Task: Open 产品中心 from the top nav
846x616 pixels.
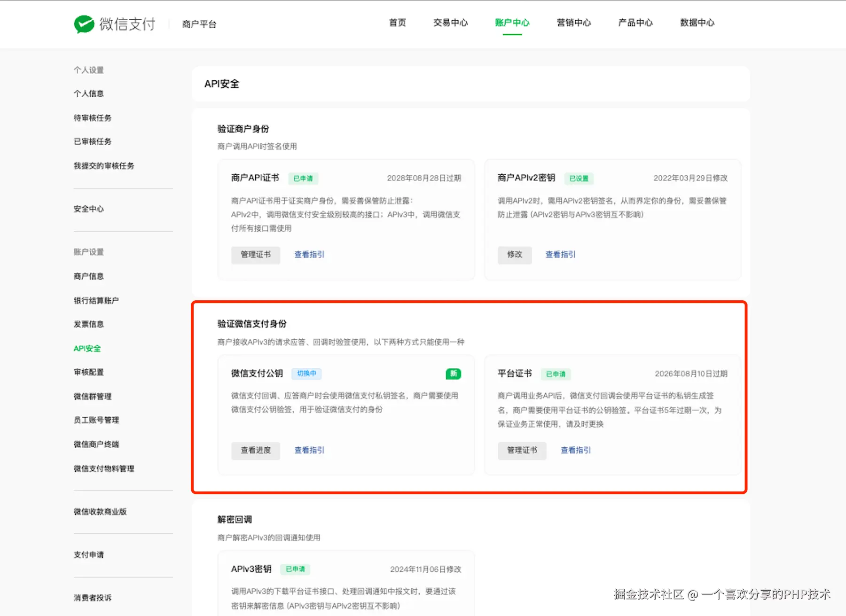Action: 635,23
